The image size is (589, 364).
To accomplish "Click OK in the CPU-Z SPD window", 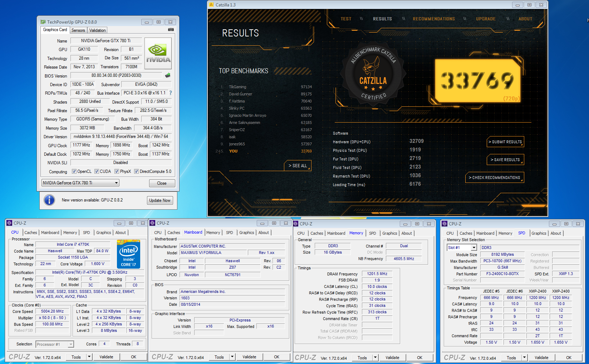I will [569, 358].
